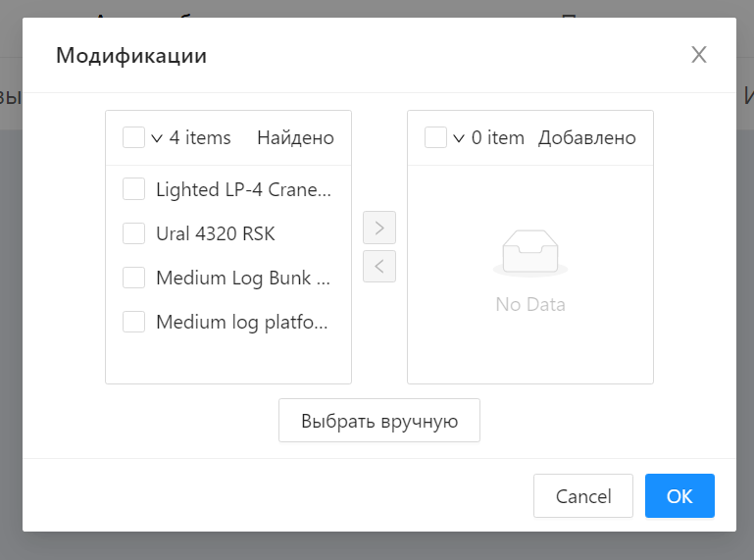Select the Ural 4320 RSK item text

point(216,233)
